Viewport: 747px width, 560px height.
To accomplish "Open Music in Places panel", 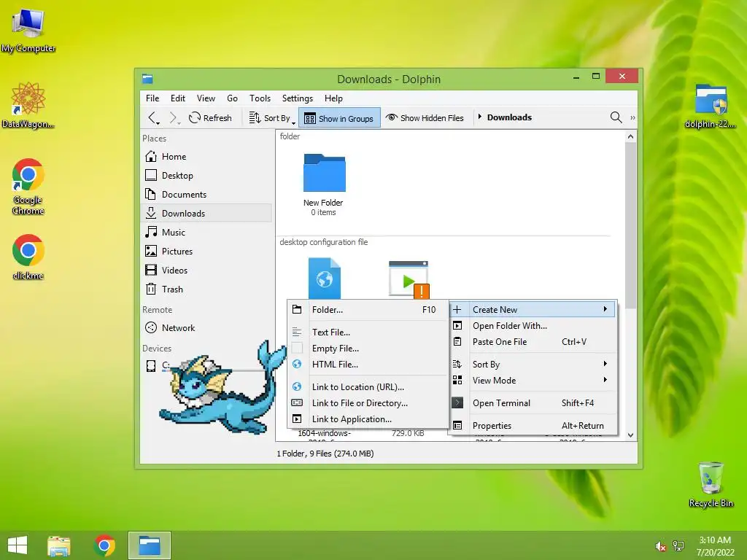I will click(x=206, y=233).
